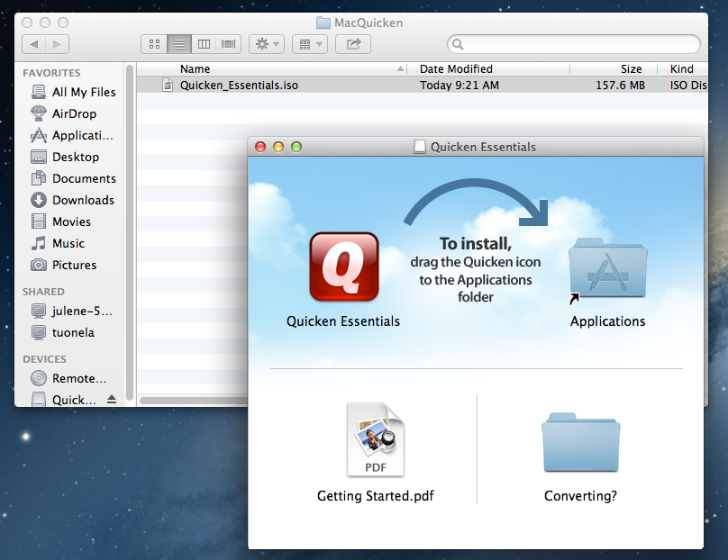Go forward in MacQuicken window
The image size is (728, 560).
[57, 44]
